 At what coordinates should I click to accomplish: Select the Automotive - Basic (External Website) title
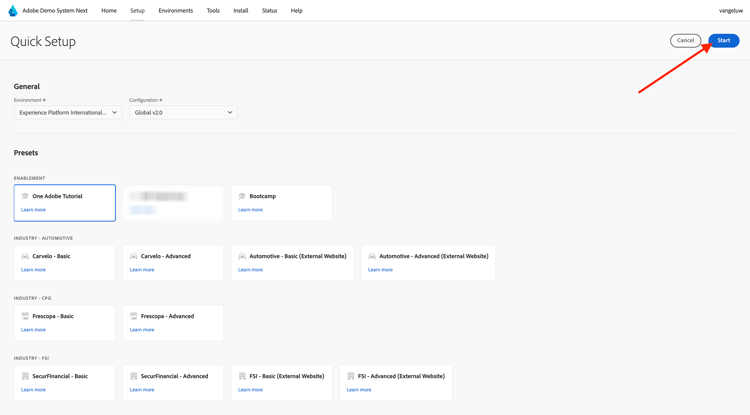pos(298,256)
